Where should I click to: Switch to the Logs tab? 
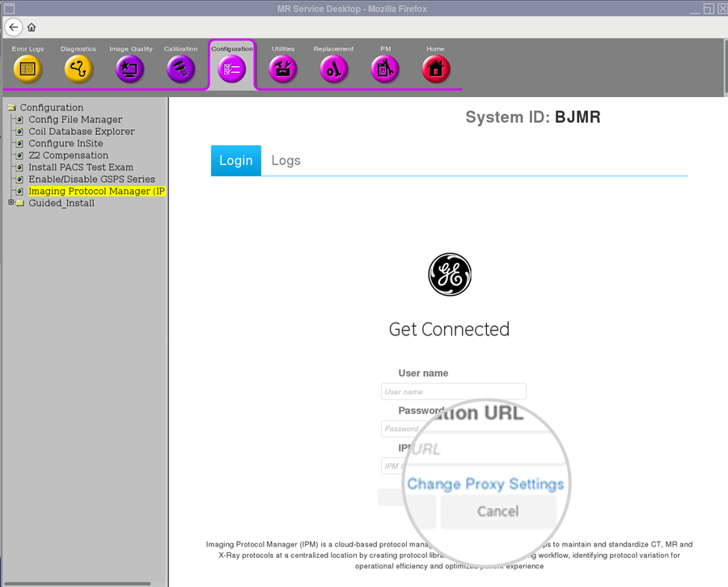(286, 160)
